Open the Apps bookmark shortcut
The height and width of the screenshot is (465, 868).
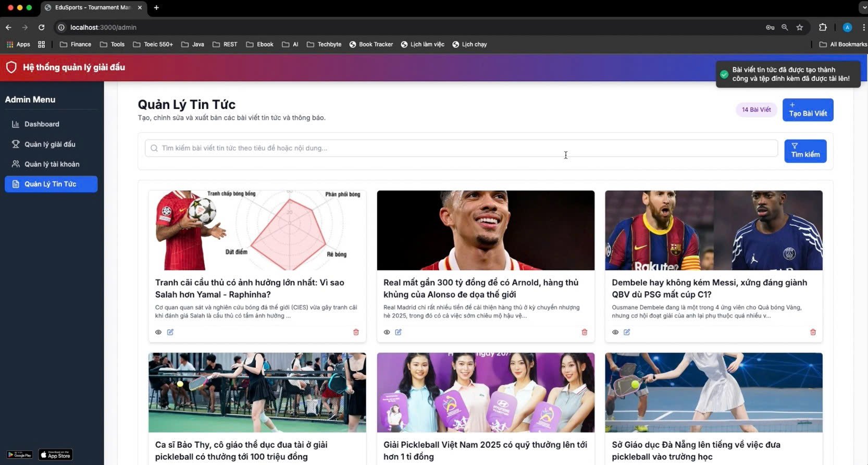[x=18, y=44]
